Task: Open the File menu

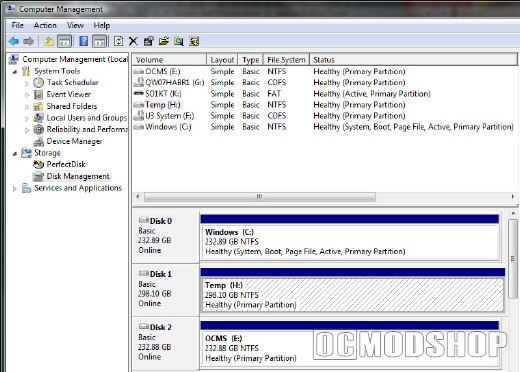Action: pos(17,25)
